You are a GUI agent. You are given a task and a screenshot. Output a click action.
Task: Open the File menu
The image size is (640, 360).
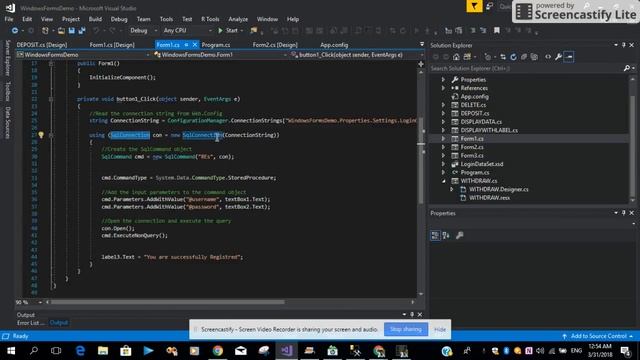pos(9,19)
